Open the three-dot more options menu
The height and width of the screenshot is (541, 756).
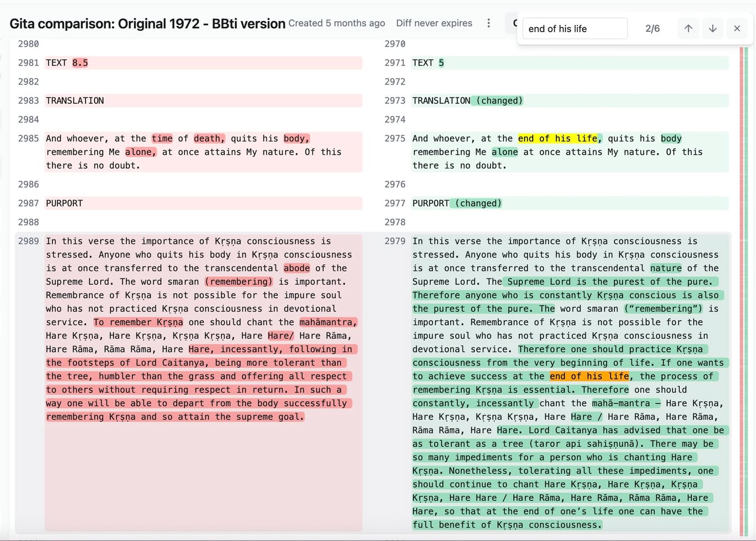(x=488, y=23)
